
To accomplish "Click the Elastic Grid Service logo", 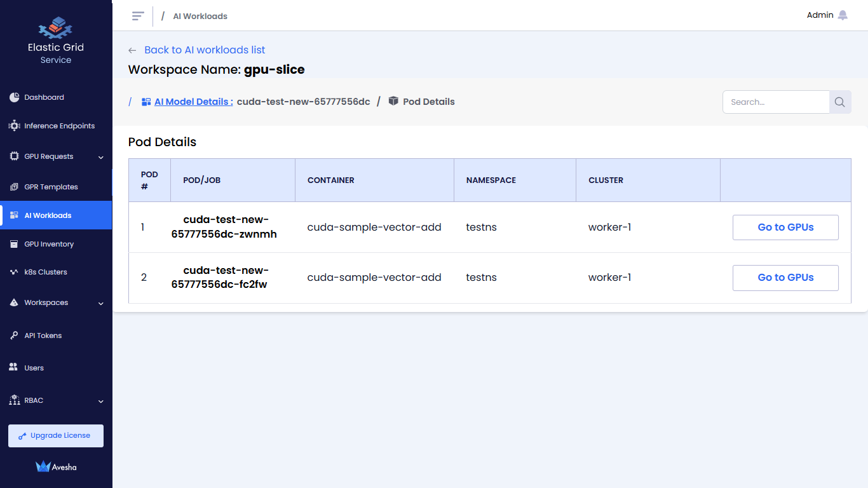I will pos(56,29).
